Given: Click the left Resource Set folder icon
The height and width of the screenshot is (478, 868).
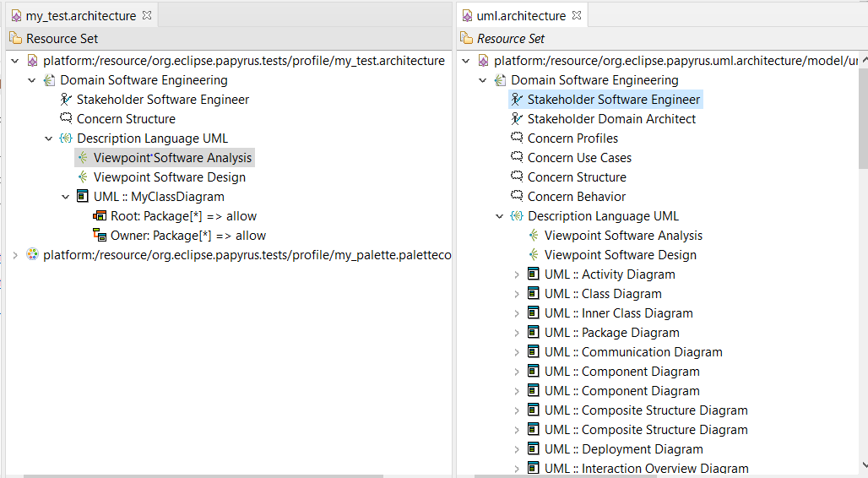Looking at the screenshot, I should tap(15, 38).
